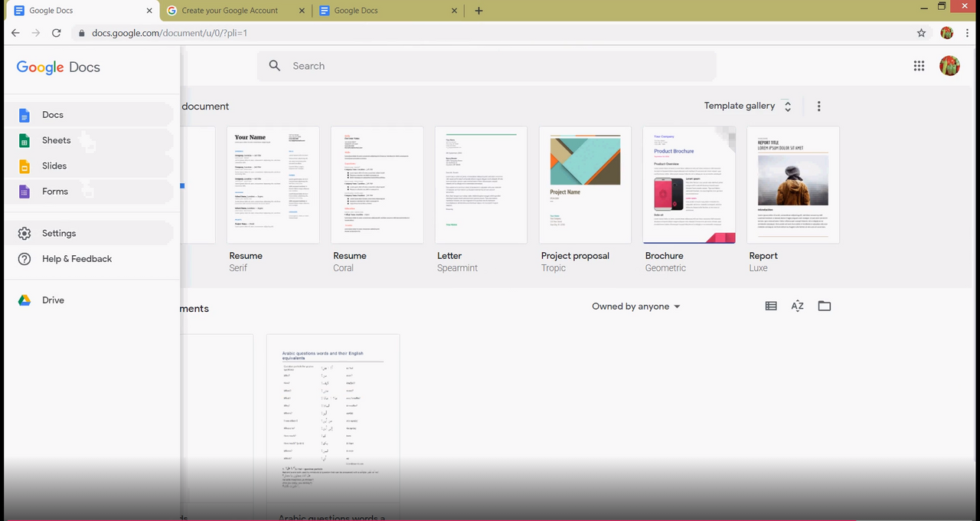Click the green Sheets icon in sidebar
The width and height of the screenshot is (980, 521).
tap(24, 140)
